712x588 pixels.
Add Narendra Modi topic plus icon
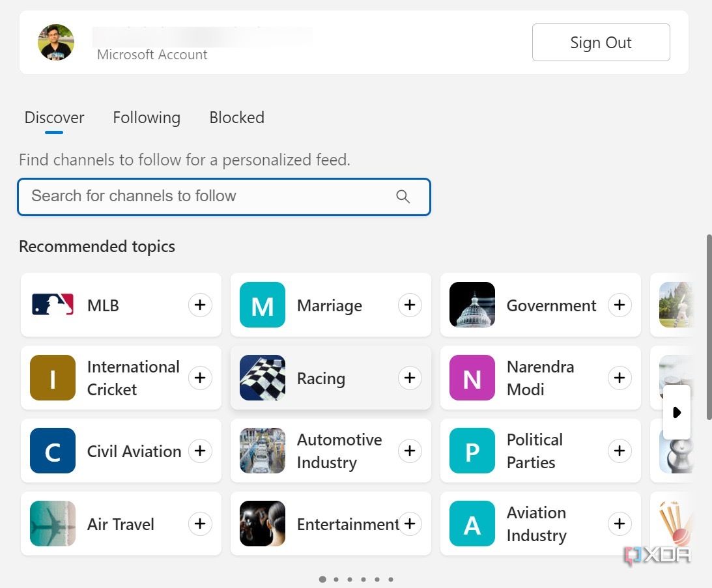click(x=619, y=378)
